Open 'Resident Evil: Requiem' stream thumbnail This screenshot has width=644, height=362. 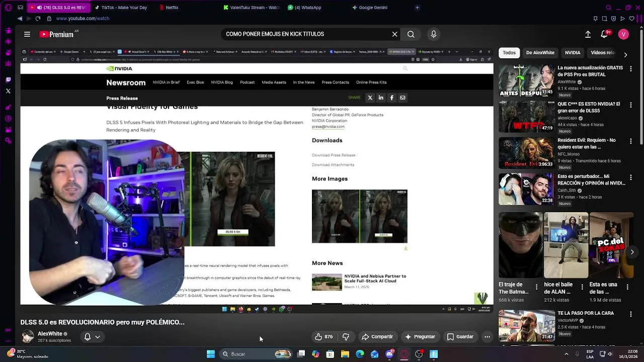[526, 153]
